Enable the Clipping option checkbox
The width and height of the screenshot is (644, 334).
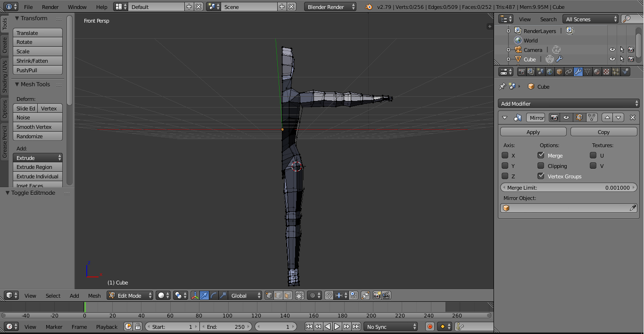(541, 166)
